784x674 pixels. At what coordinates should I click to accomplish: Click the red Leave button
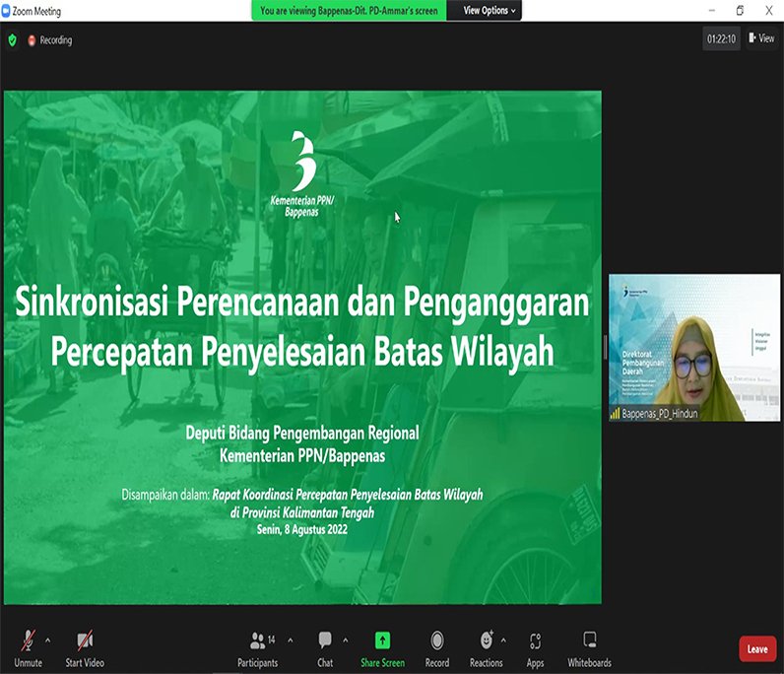(x=757, y=649)
